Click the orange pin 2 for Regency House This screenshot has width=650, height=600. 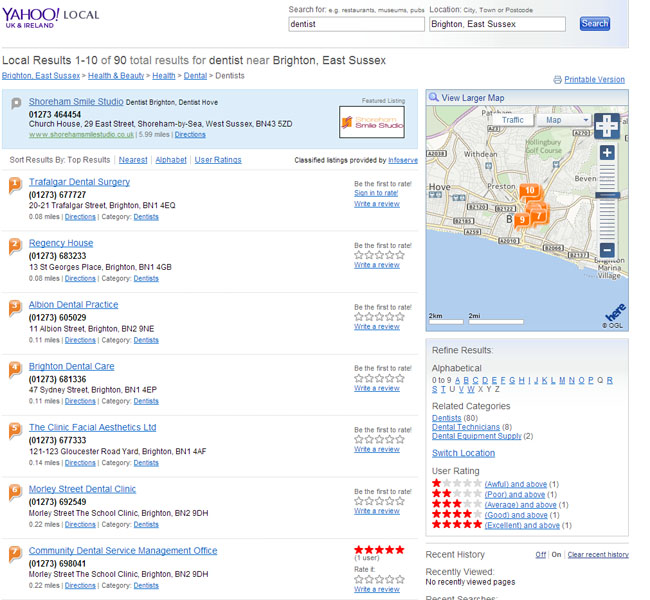coord(15,245)
